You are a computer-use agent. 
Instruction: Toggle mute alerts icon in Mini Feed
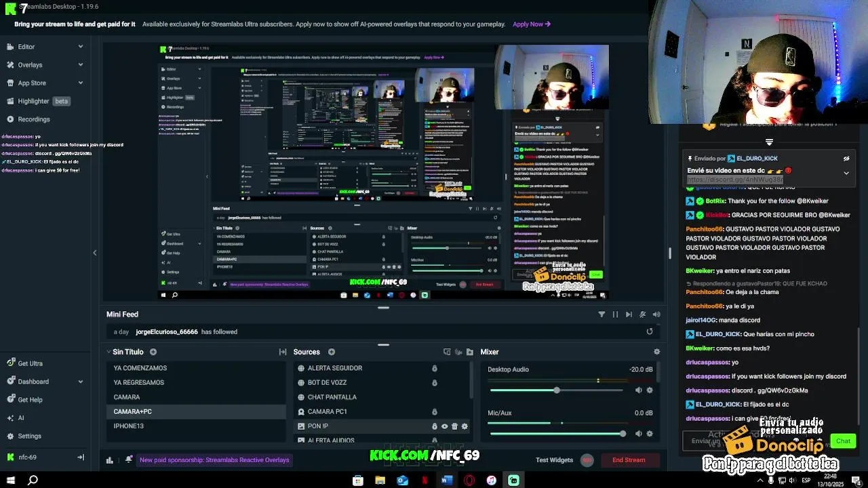click(642, 314)
